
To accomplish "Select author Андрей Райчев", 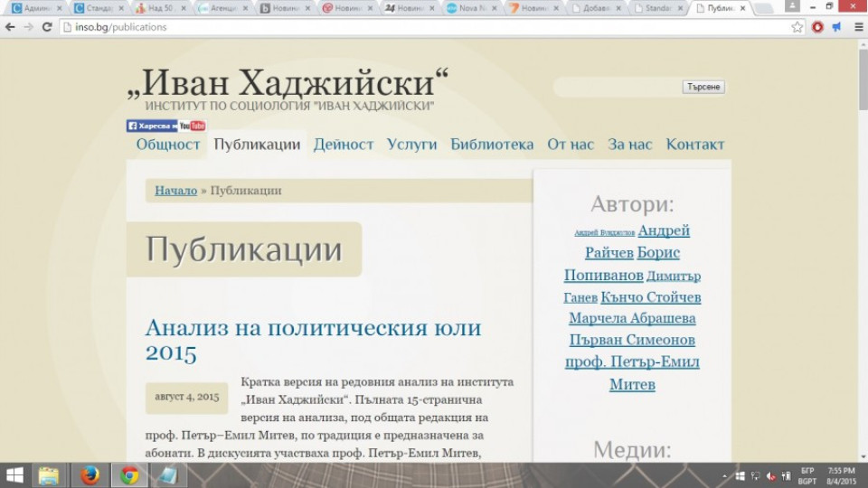I will click(664, 230).
